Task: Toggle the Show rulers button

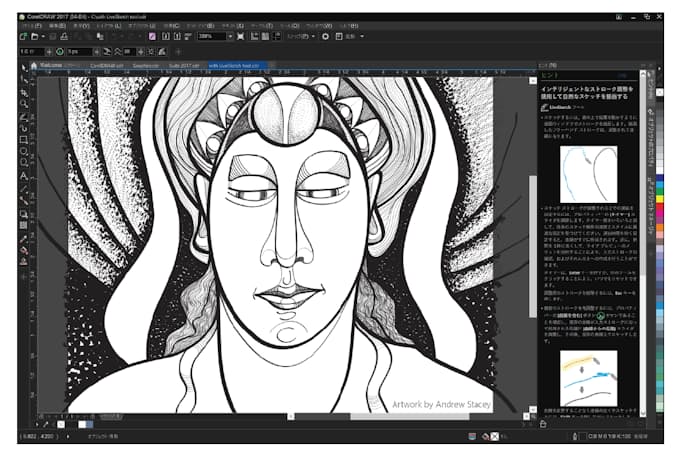Action: click(255, 36)
